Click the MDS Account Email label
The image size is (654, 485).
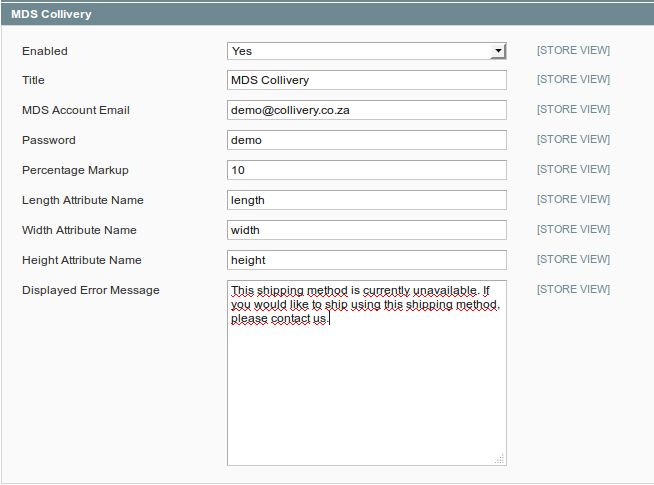coord(76,110)
